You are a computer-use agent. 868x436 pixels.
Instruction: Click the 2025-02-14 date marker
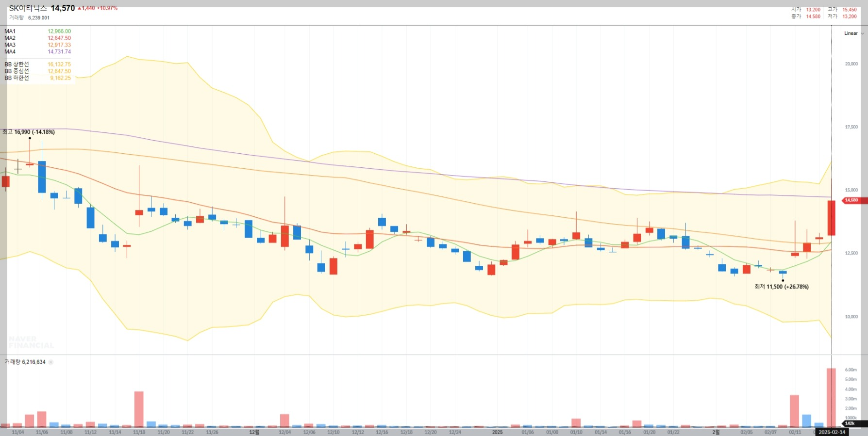pyautogui.click(x=832, y=432)
